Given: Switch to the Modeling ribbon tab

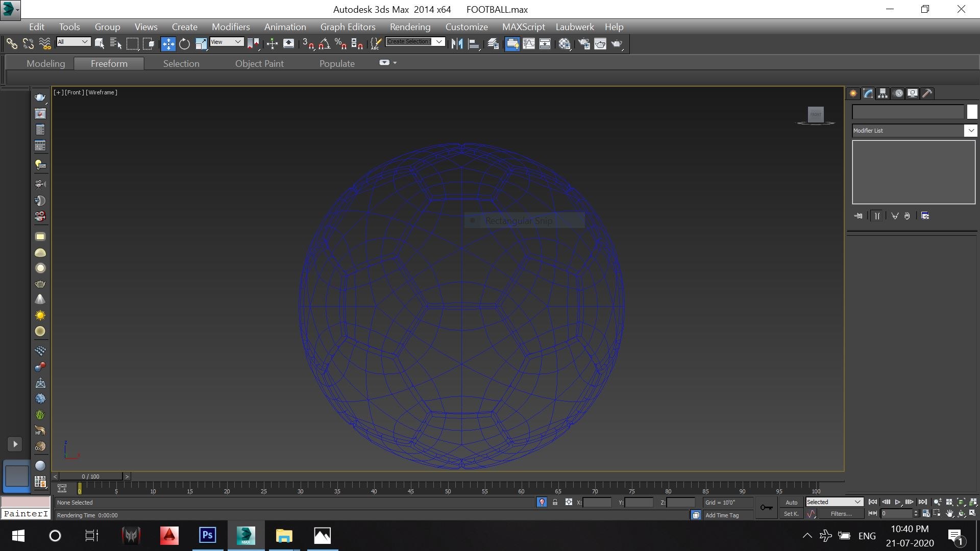Looking at the screenshot, I should pos(46,64).
